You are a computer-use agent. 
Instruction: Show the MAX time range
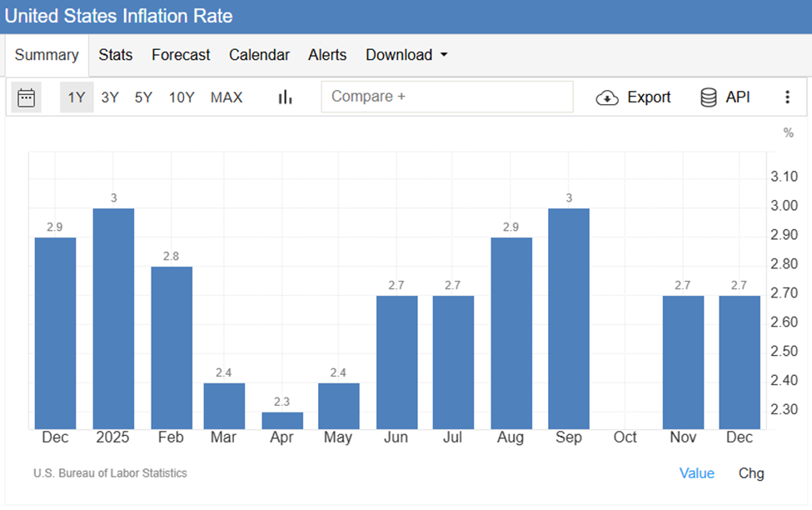227,97
